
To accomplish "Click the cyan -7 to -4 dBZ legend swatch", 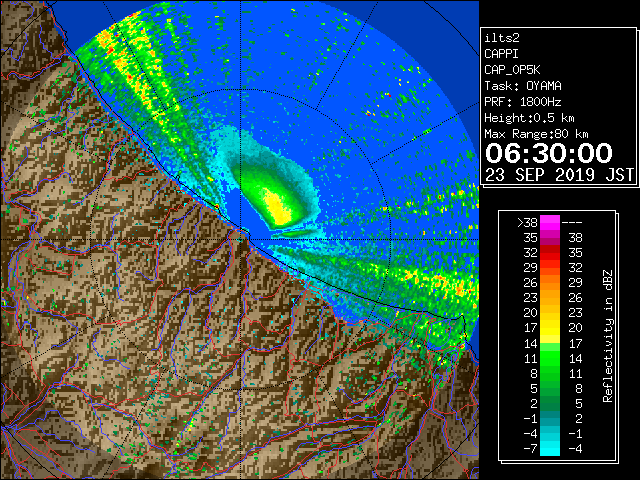I will click(x=550, y=448).
